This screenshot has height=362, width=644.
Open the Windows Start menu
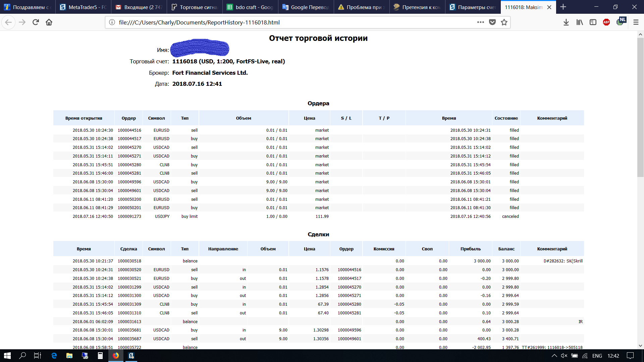[7, 356]
